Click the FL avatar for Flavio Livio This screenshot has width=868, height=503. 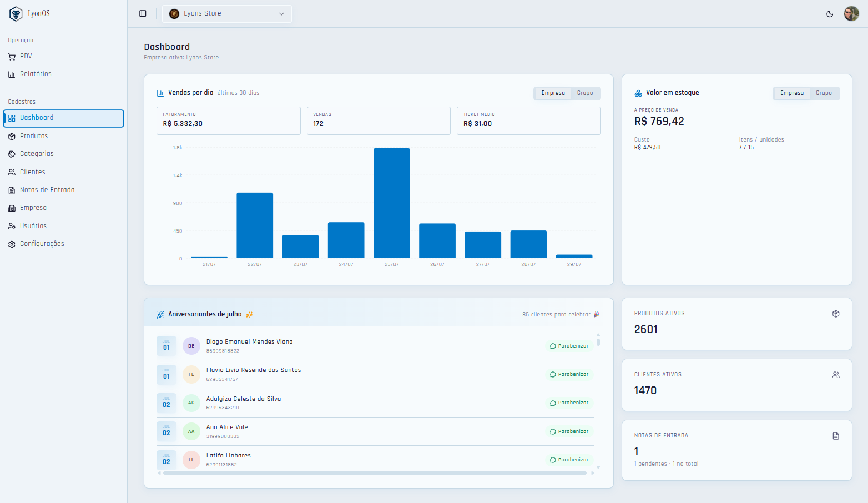pyautogui.click(x=191, y=374)
